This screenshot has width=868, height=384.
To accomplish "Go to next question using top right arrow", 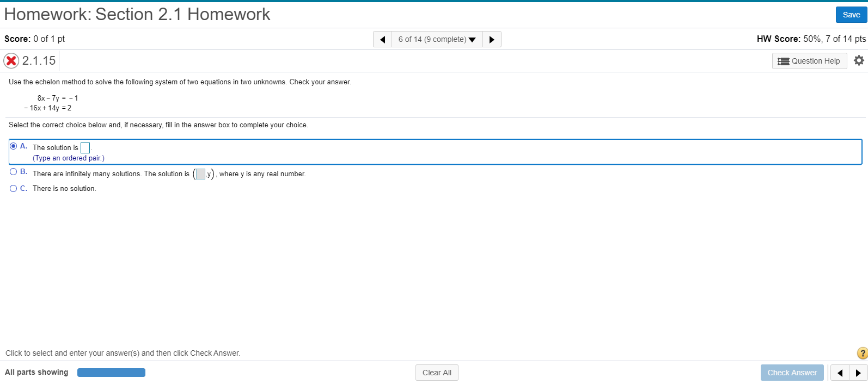I will [x=492, y=39].
